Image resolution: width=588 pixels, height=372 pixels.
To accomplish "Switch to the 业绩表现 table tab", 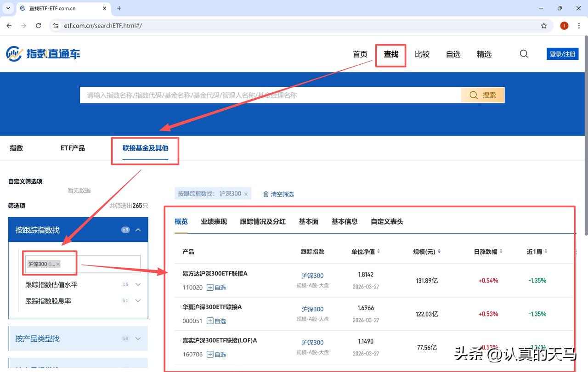I will point(214,221).
